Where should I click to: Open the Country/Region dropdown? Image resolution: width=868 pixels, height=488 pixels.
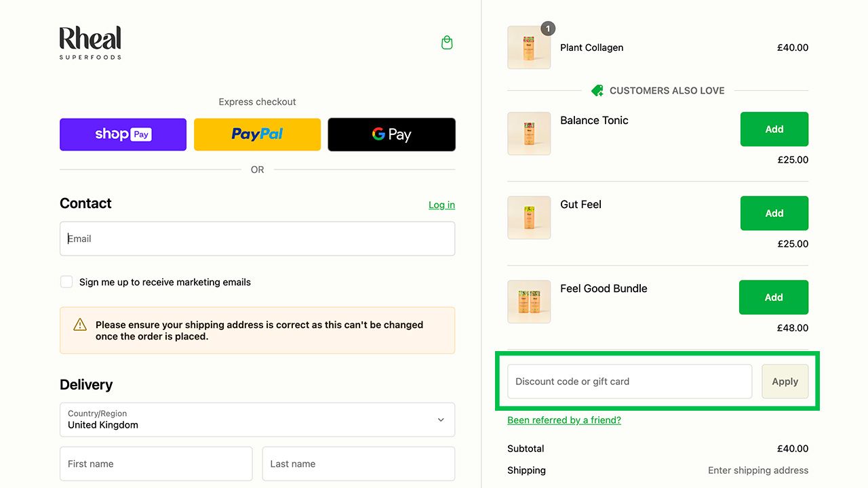[257, 420]
